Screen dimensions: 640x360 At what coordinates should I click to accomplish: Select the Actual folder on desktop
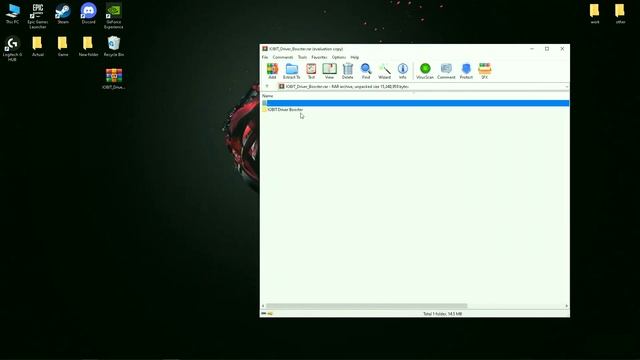38,46
